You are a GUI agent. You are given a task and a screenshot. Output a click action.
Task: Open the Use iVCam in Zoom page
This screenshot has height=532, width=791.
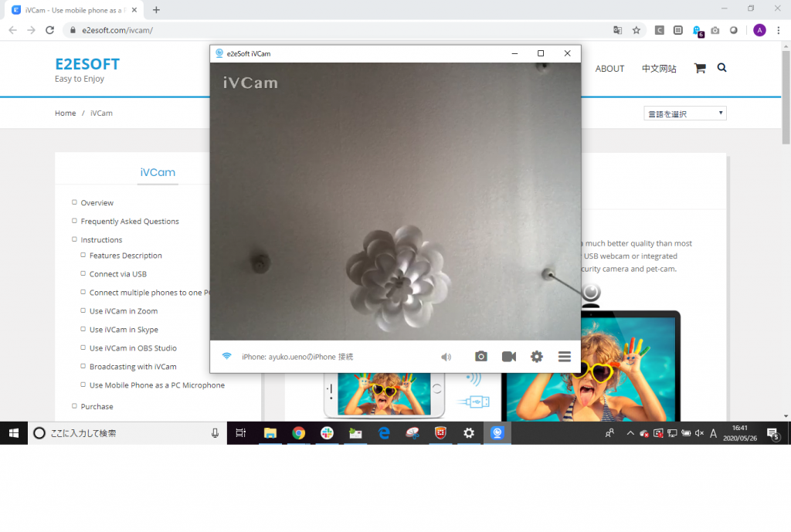click(x=124, y=311)
